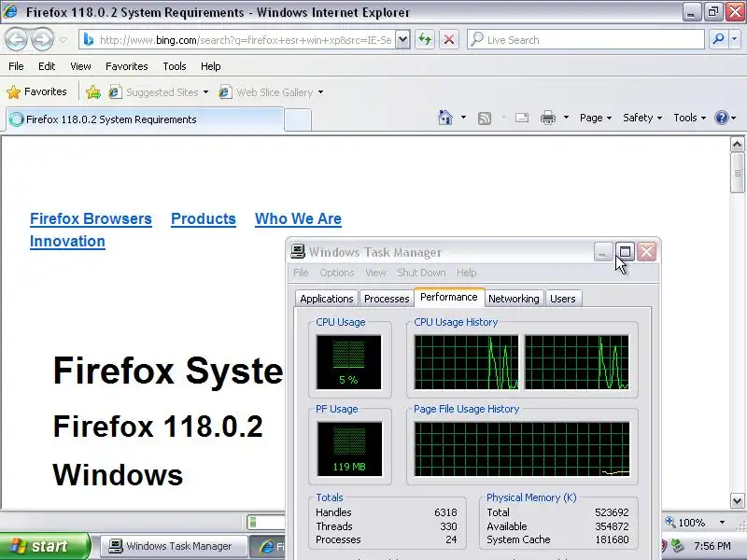Open a new blank IE tab
The image size is (747, 560).
coord(298,119)
